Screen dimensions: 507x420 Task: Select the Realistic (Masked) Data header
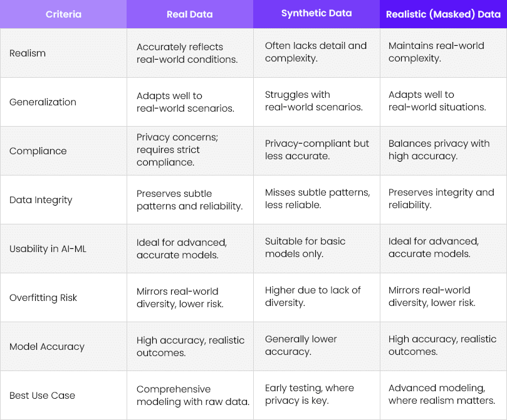[444, 14]
